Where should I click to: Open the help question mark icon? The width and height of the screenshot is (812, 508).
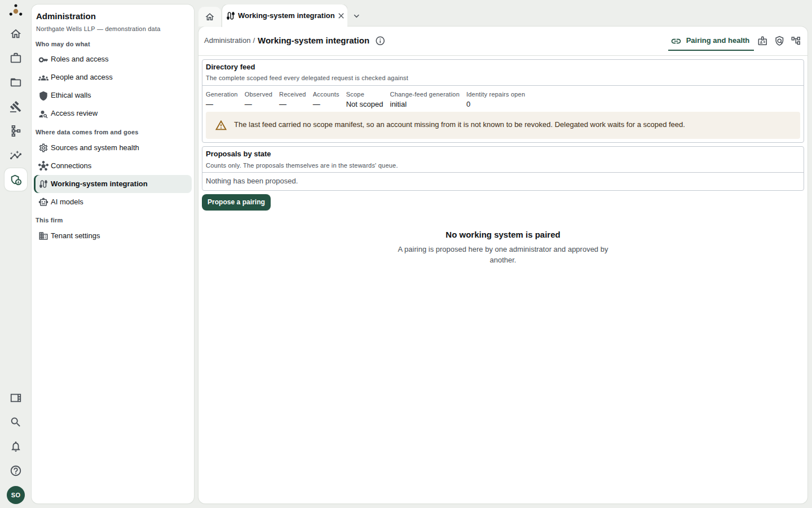tap(16, 471)
